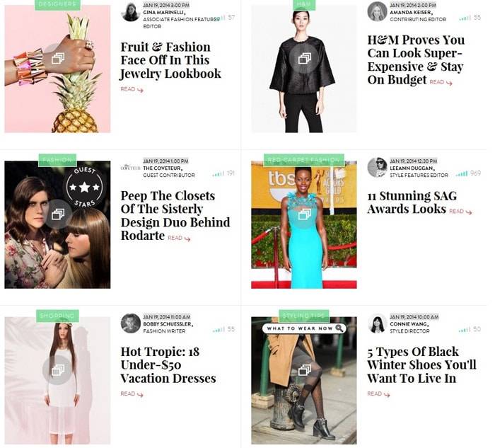Open gallery icon on Rodarte sisters image

(57, 214)
